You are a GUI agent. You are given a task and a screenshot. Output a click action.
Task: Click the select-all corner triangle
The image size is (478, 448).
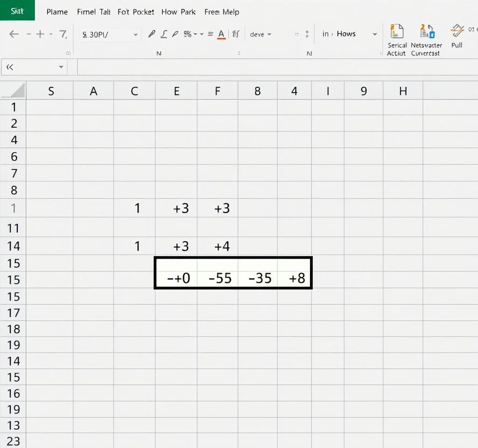click(x=13, y=91)
